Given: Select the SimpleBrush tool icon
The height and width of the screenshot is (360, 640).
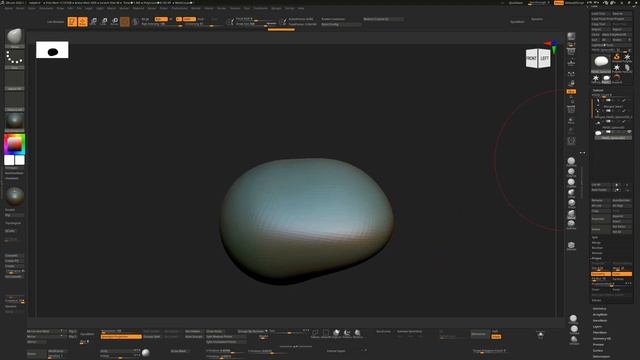Looking at the screenshot, I should point(617,57).
